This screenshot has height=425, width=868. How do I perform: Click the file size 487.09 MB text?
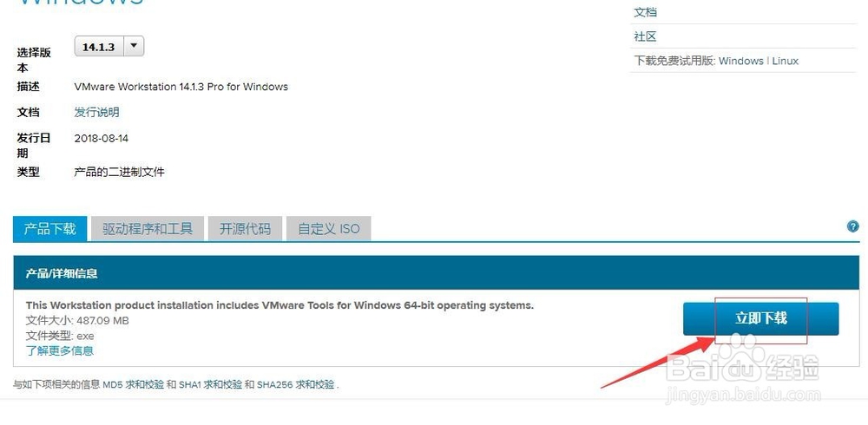[77, 320]
